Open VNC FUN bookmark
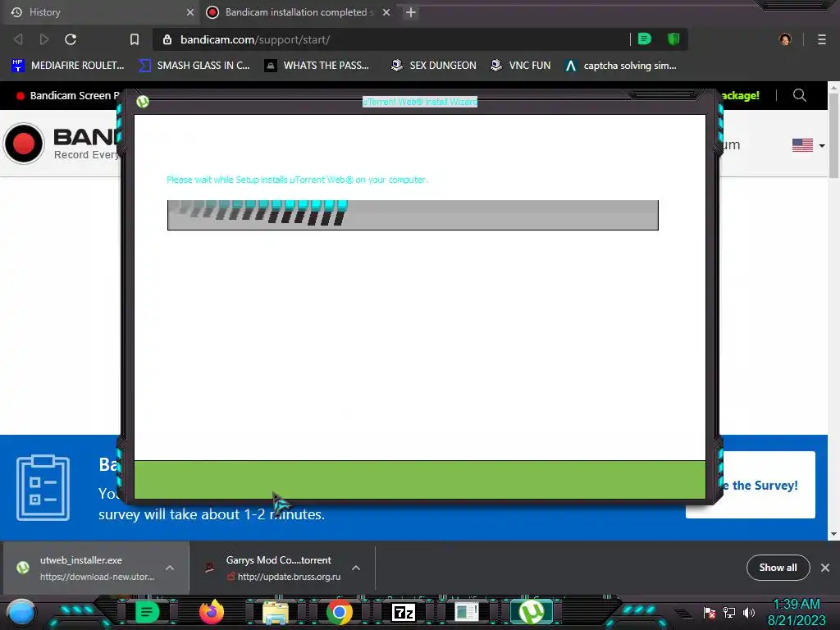 click(521, 66)
